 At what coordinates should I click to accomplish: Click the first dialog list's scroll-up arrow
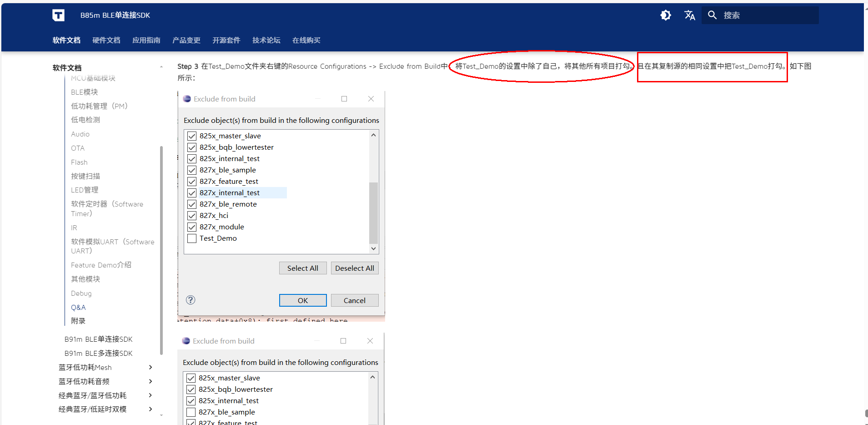click(x=373, y=135)
